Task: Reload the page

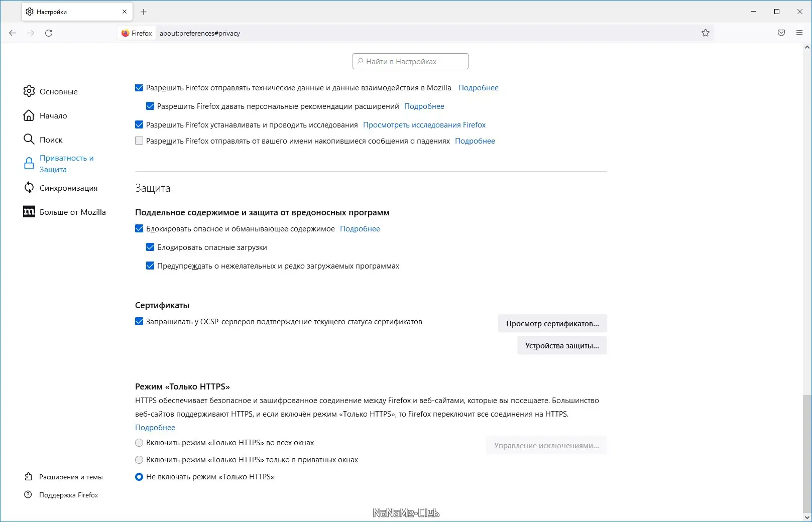Action: 49,33
